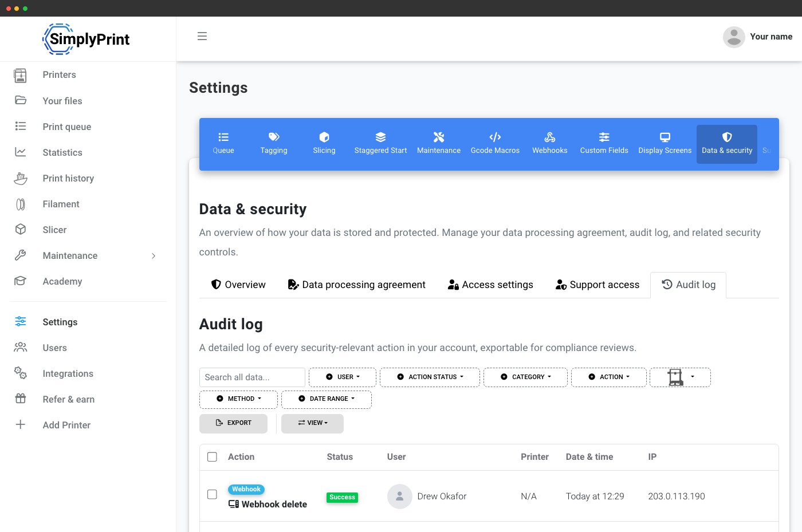
Task: Open the Tagging settings tab
Action: tap(274, 144)
